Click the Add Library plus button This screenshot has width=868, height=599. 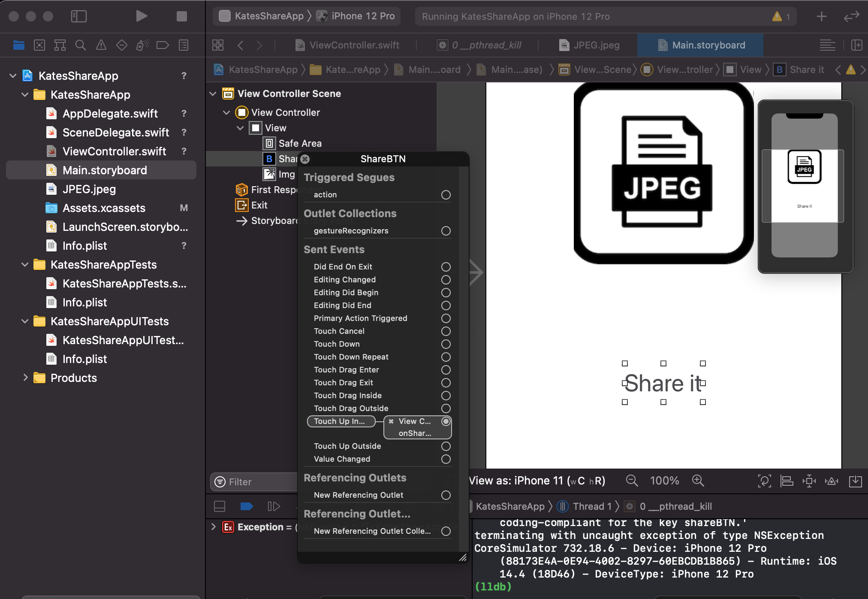[x=821, y=16]
